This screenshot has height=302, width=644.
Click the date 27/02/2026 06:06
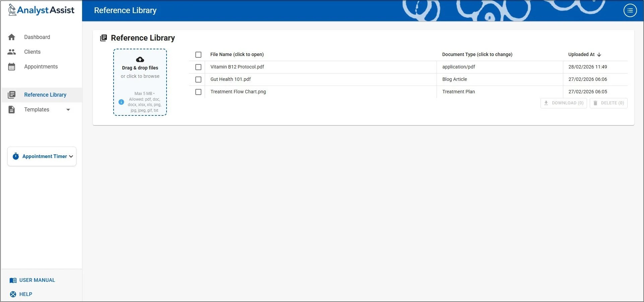point(588,79)
